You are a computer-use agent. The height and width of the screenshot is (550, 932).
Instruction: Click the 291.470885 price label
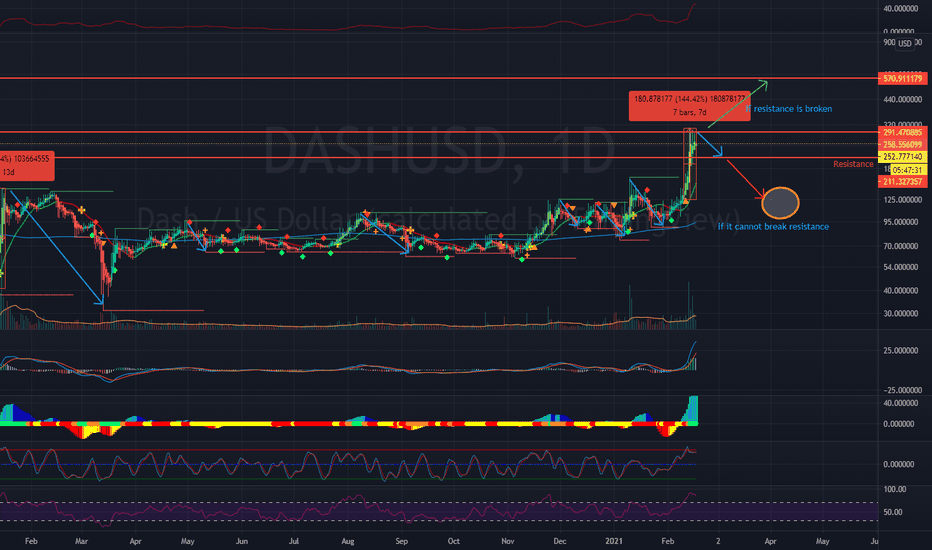902,133
